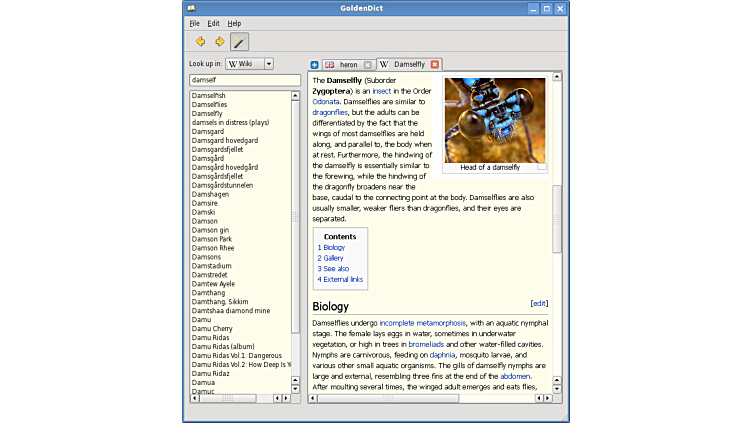Jump to 'See also' in Contents
The height and width of the screenshot is (423, 752).
(335, 269)
